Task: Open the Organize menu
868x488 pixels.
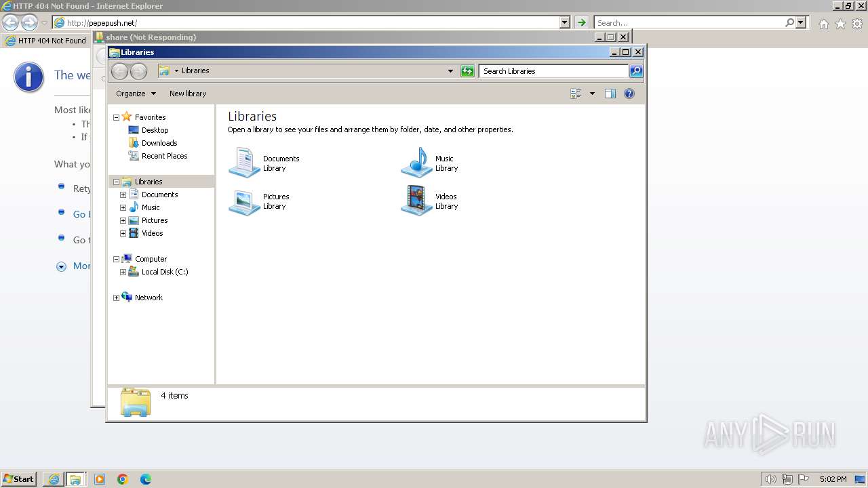Action: [x=136, y=94]
